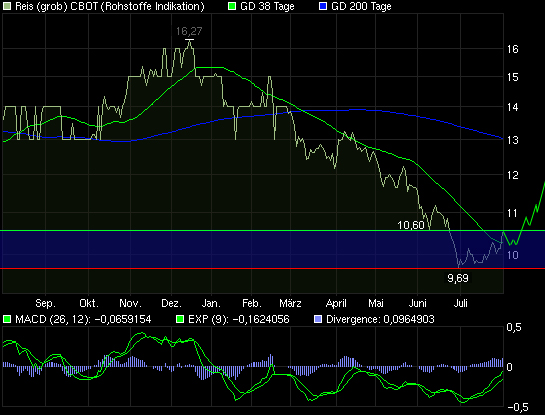545x415 pixels.
Task: Click the 9,69 low price label
Action: coord(458,278)
